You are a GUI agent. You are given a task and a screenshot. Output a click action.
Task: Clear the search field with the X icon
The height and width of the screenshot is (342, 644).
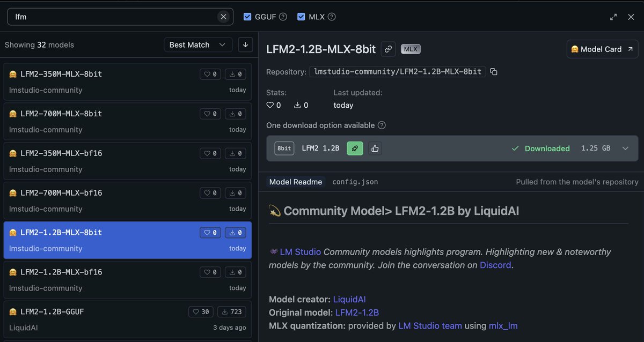click(224, 17)
